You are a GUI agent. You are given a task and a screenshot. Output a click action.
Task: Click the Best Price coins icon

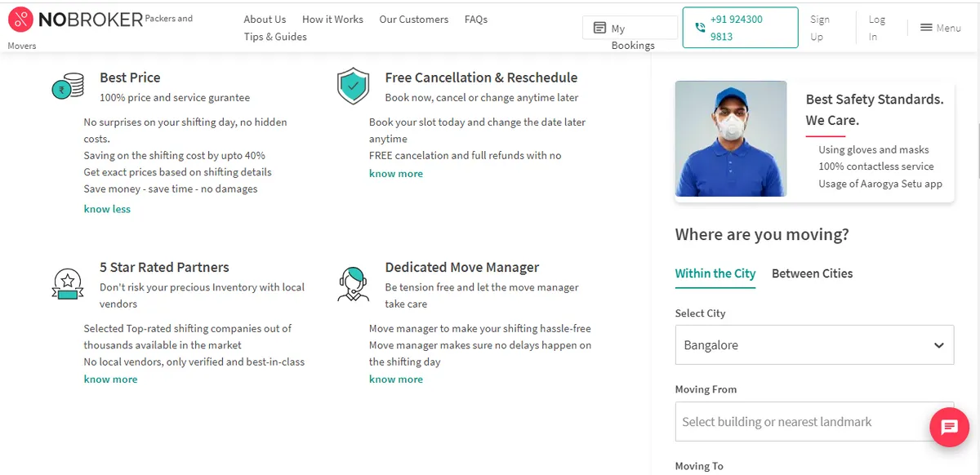pos(68,86)
